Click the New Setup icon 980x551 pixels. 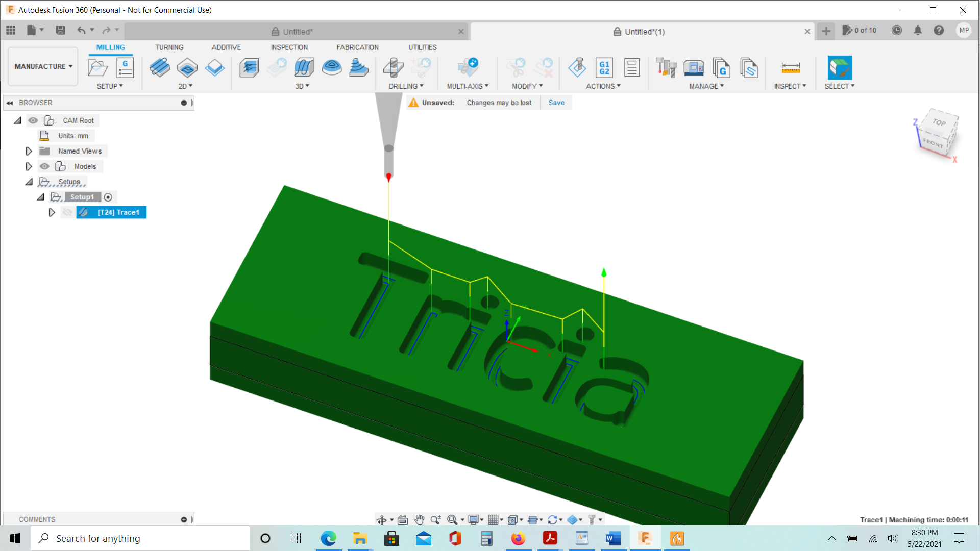pos(97,67)
